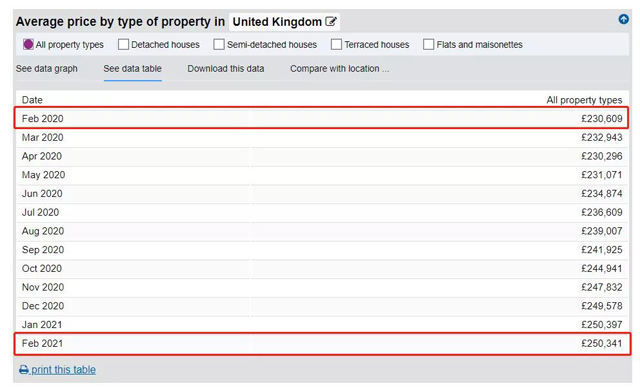Click All property types column header
This screenshot has height=390, width=640.
coord(584,100)
